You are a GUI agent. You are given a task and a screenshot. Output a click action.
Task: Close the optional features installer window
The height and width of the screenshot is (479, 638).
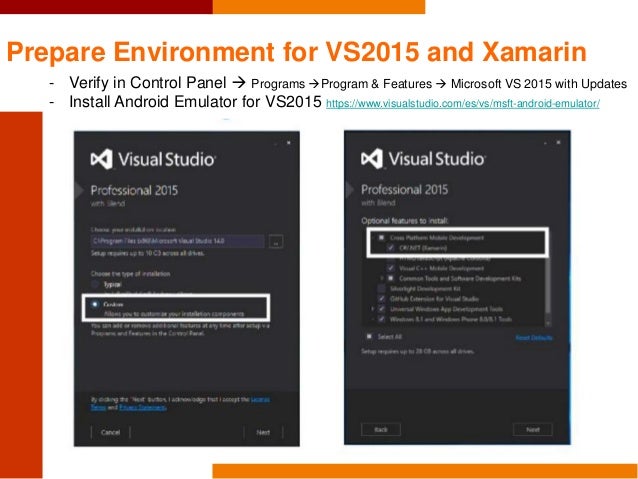(x=558, y=142)
